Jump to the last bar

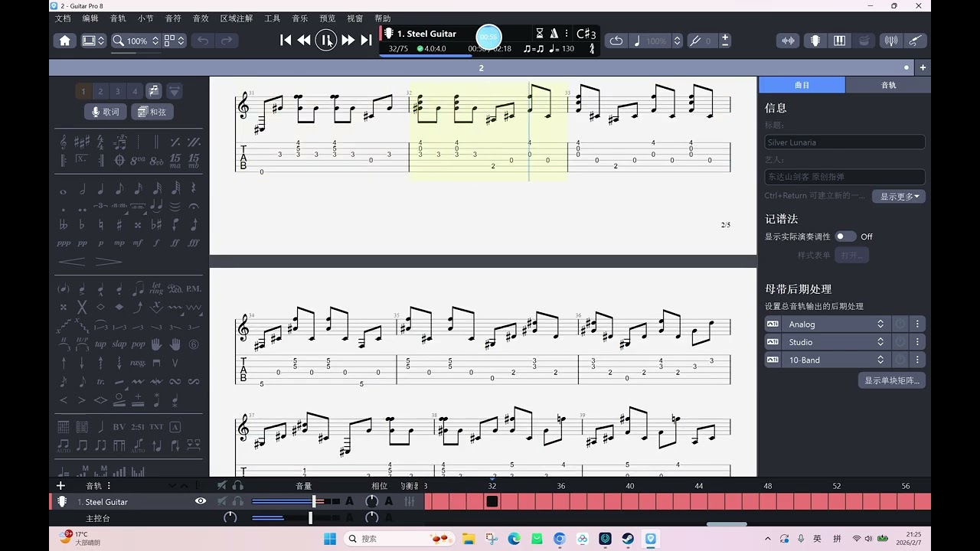367,41
